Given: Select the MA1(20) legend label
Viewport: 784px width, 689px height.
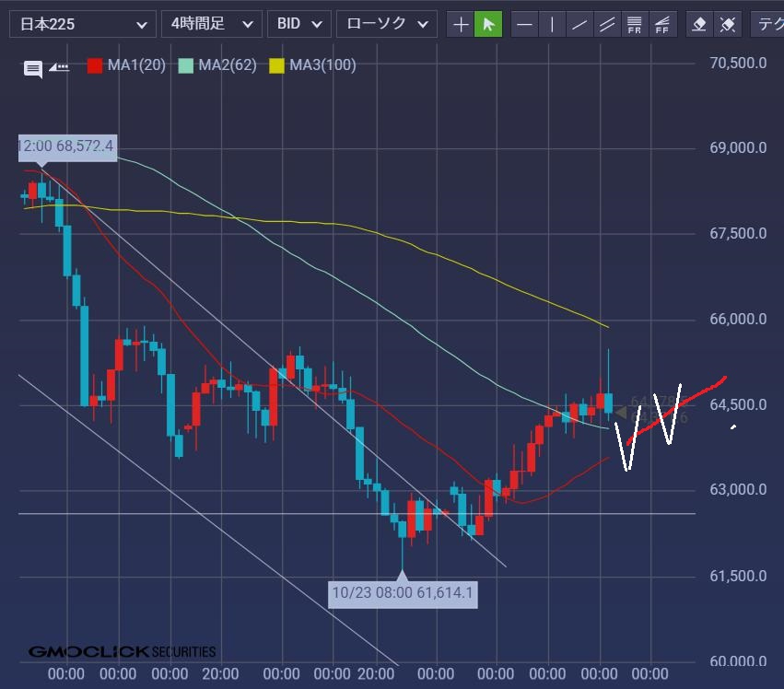Looking at the screenshot, I should (x=136, y=65).
